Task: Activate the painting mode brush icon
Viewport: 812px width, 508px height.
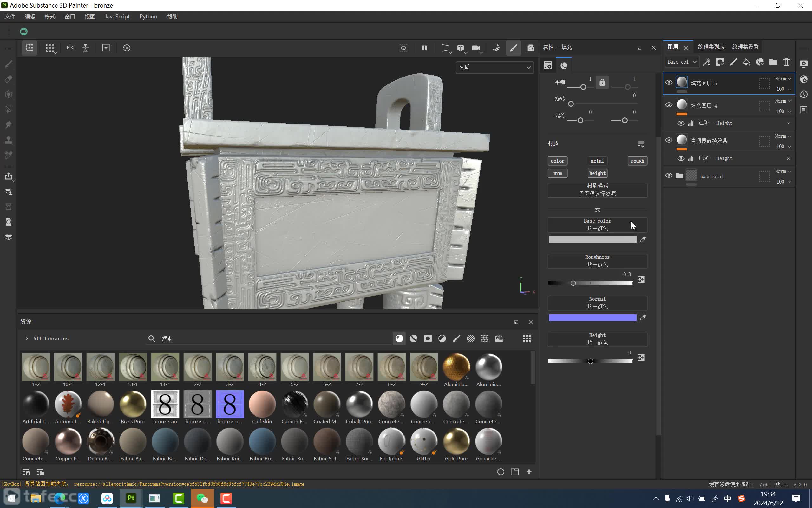Action: 514,48
